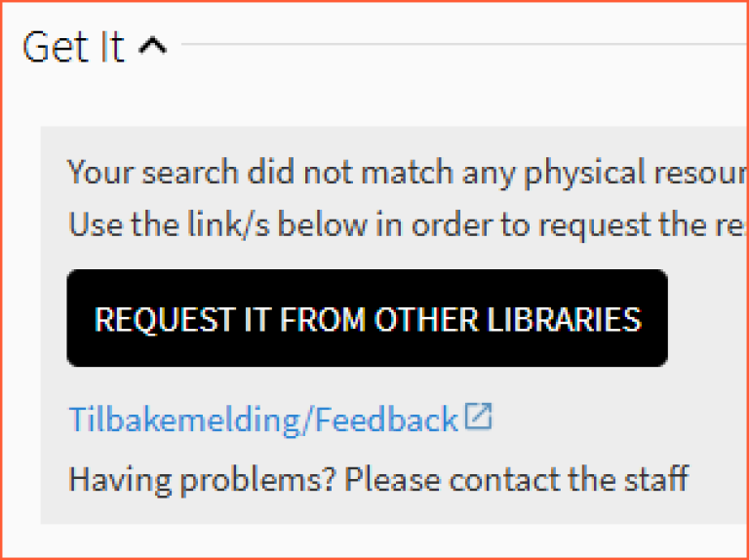
Task: Click the Get It section heading
Action: [73, 46]
